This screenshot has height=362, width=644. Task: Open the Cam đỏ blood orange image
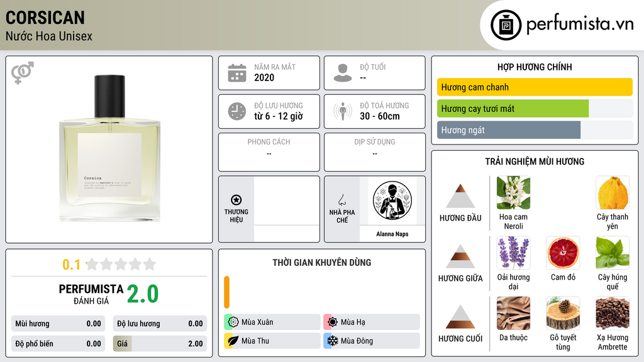pos(563,253)
